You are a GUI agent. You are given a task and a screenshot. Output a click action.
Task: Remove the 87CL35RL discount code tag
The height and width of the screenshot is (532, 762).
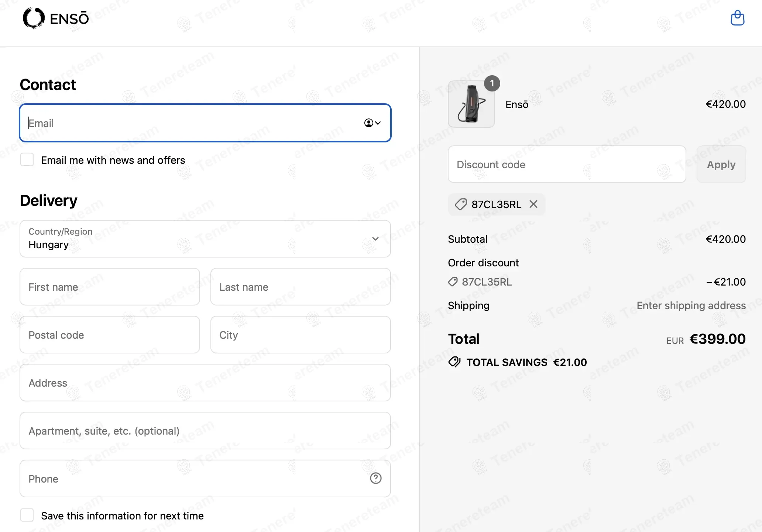[533, 204]
